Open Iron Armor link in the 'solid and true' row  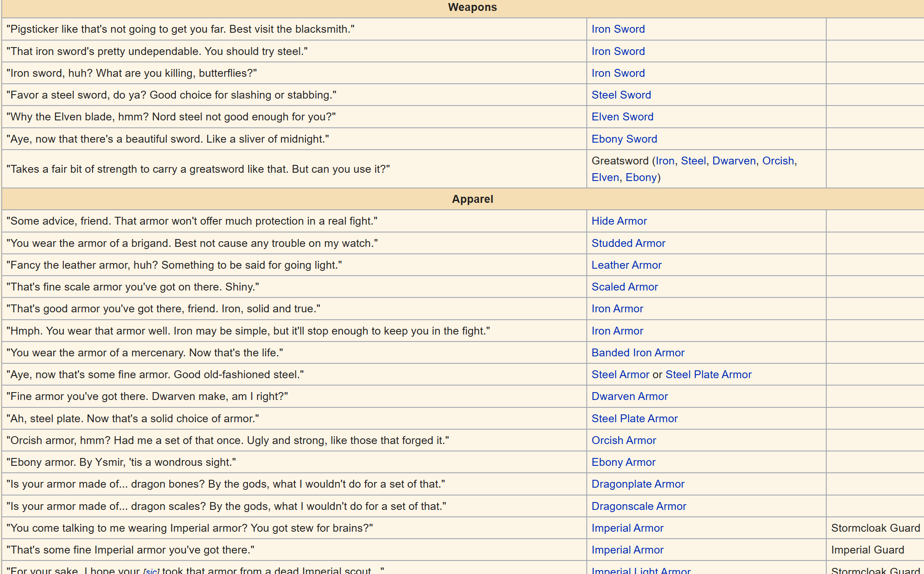point(617,309)
